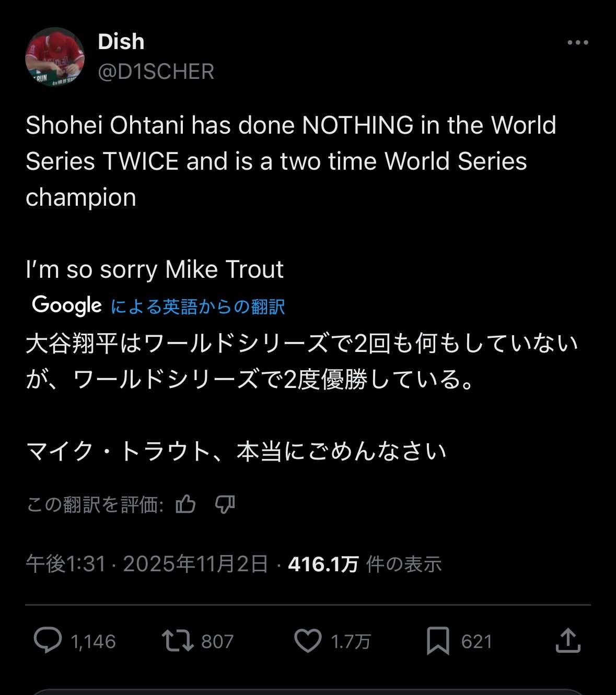
Task: Tap the 807 reposts count
Action: pyautogui.click(x=217, y=641)
